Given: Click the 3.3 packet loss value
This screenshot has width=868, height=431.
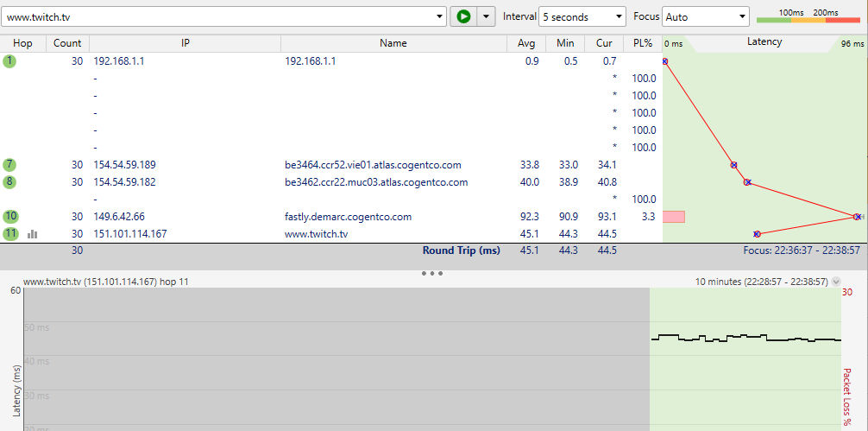Looking at the screenshot, I should (649, 217).
